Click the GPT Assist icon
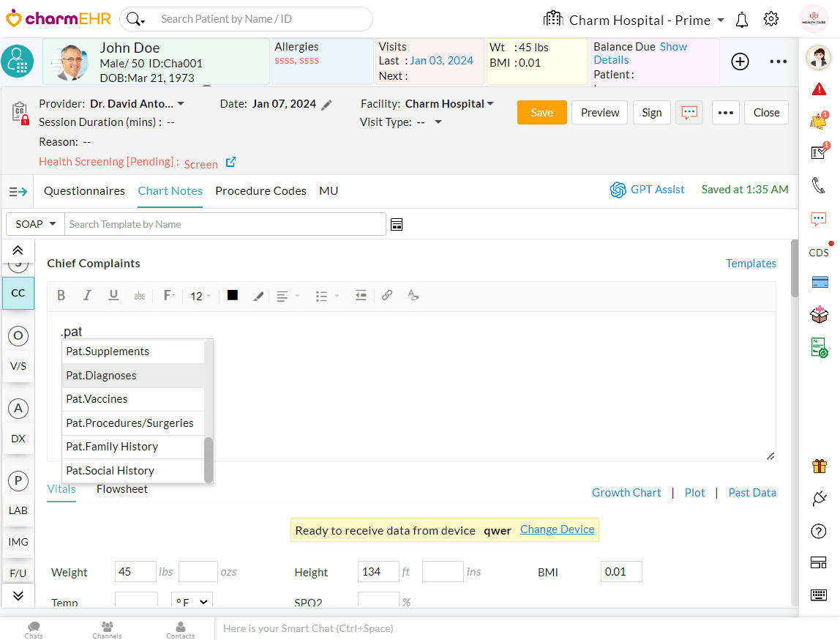Image resolution: width=840 pixels, height=640 pixels. point(618,190)
